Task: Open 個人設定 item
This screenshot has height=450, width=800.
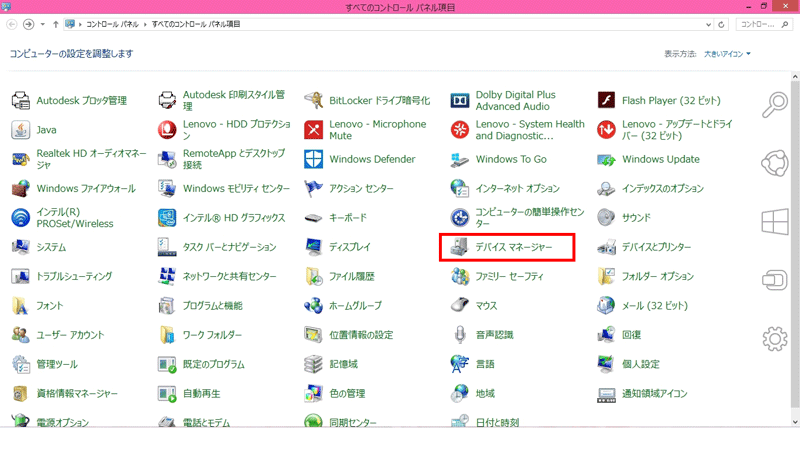Action: click(628, 364)
